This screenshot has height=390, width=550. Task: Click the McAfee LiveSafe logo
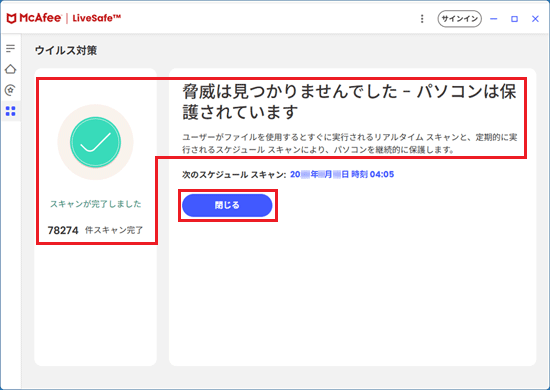pyautogui.click(x=64, y=18)
